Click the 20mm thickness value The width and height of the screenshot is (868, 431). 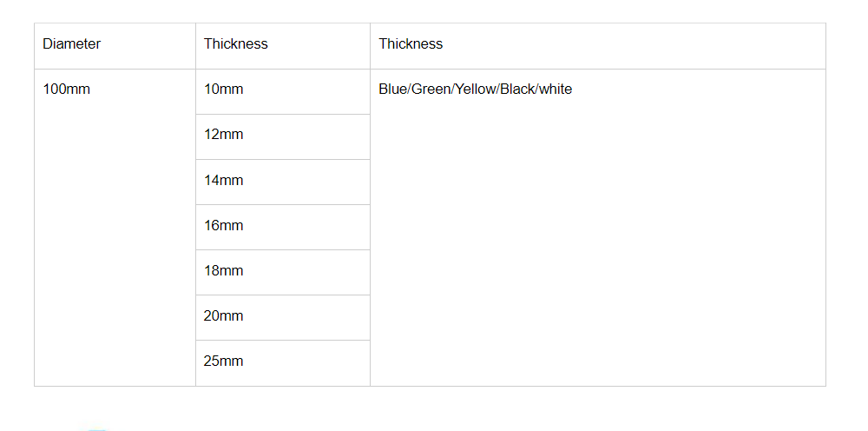click(224, 316)
